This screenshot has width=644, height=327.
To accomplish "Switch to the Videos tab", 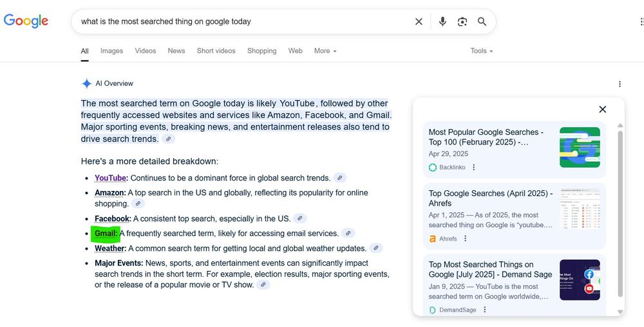I will point(146,51).
